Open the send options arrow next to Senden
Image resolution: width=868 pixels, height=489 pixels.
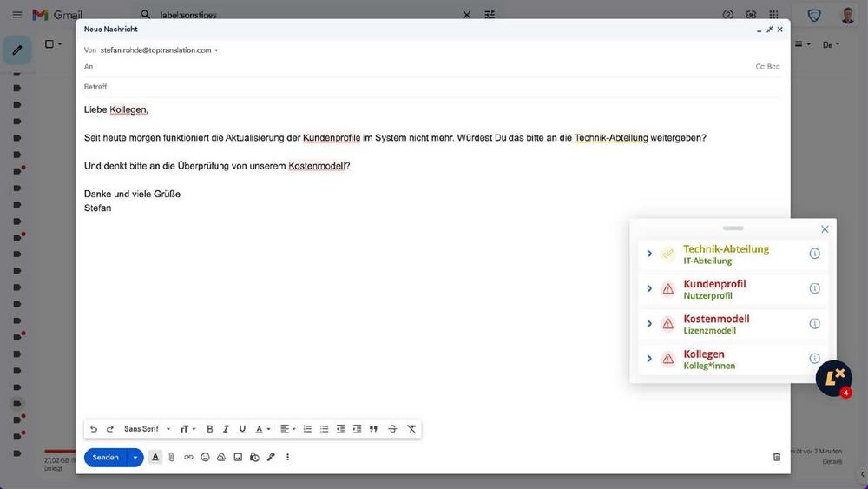(x=135, y=457)
